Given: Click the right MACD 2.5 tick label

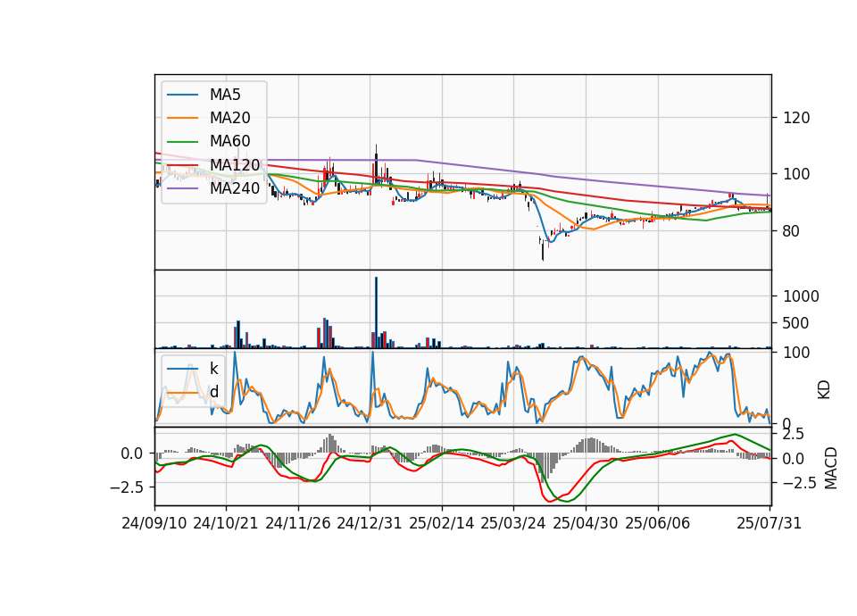Looking at the screenshot, I should click(x=793, y=435).
